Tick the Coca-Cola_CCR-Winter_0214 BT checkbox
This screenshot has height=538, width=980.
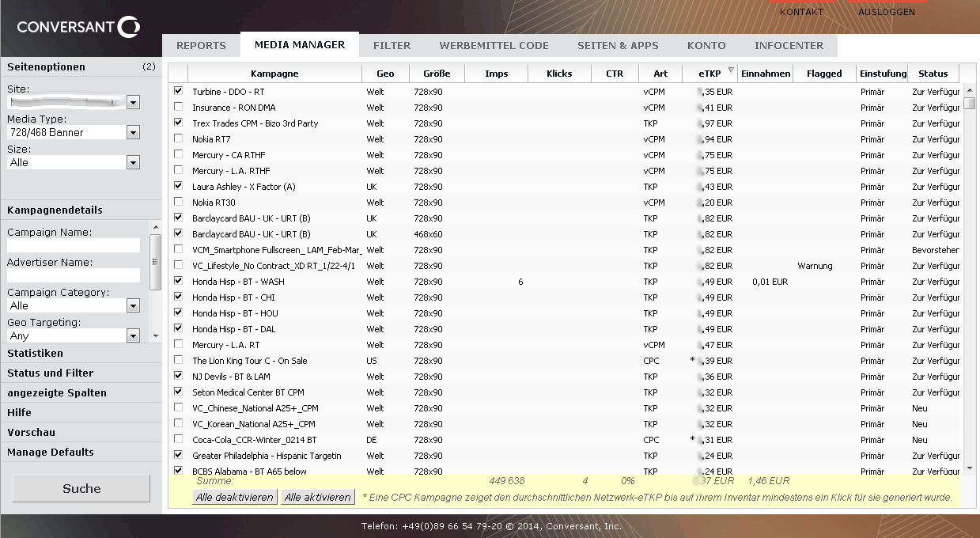178,439
